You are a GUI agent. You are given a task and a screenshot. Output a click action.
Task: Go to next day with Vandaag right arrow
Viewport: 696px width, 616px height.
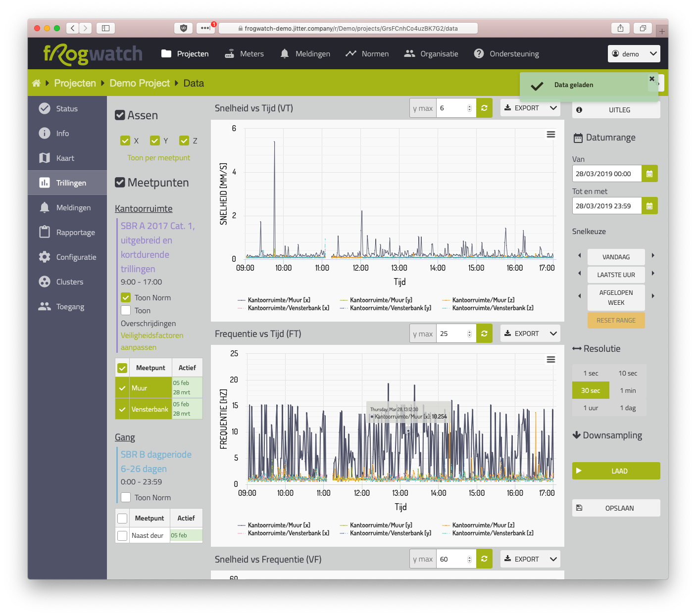tap(653, 256)
